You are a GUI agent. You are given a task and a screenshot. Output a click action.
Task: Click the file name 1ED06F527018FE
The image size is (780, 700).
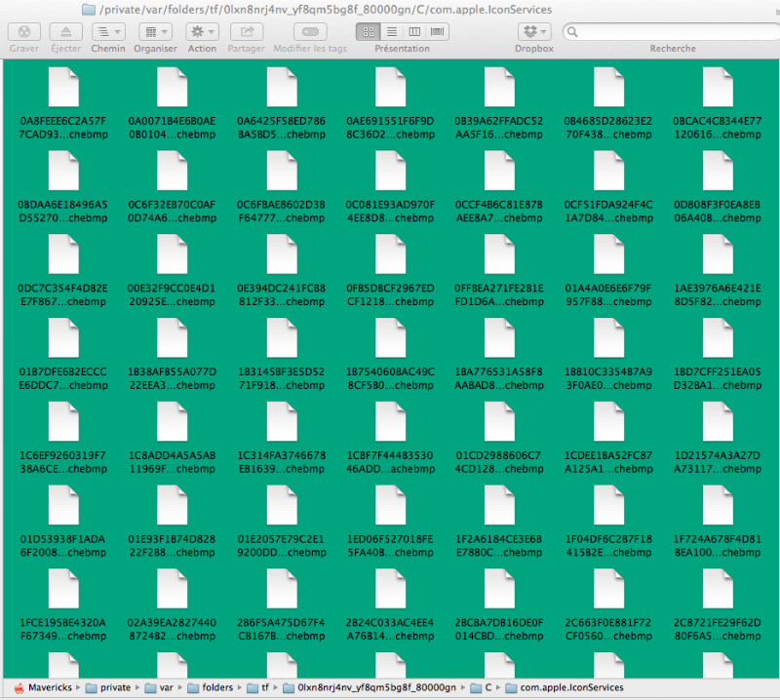[391, 546]
